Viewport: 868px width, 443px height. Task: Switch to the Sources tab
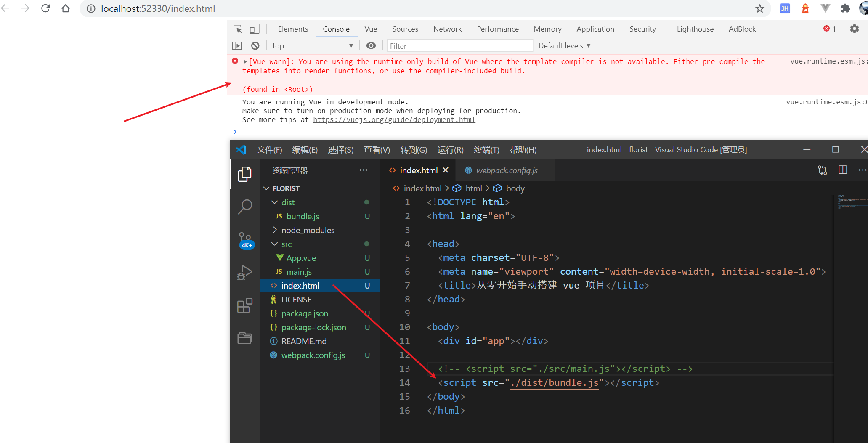(405, 29)
